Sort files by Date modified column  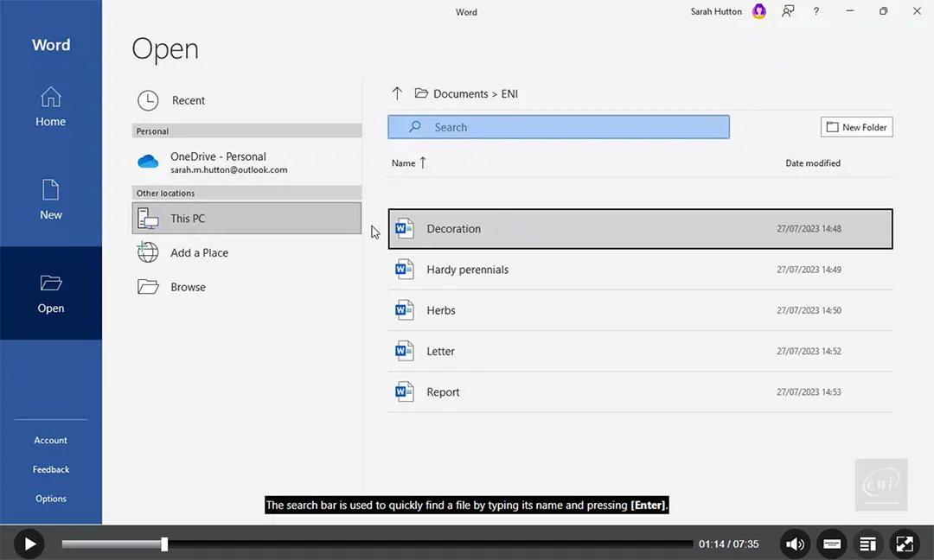pos(812,163)
